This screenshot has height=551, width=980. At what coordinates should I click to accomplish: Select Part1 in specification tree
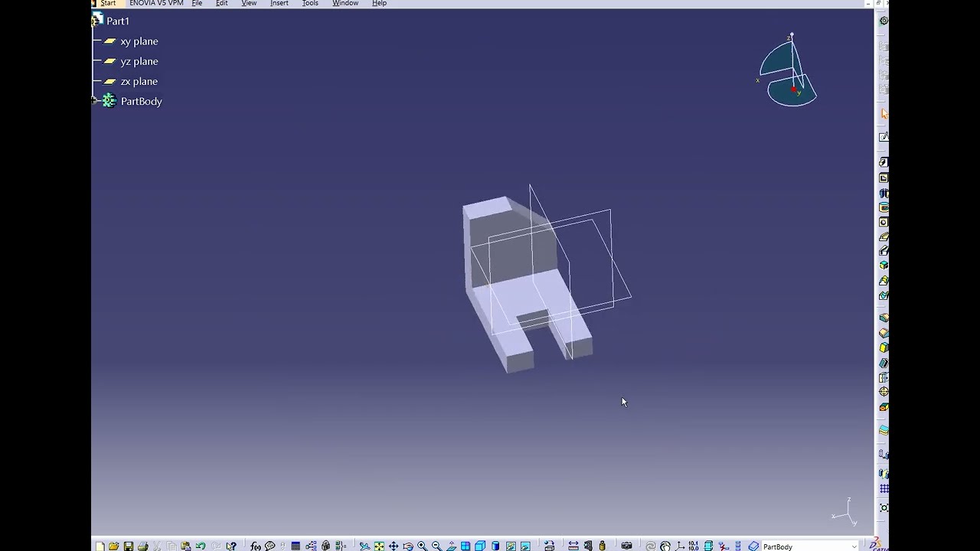[x=118, y=21]
